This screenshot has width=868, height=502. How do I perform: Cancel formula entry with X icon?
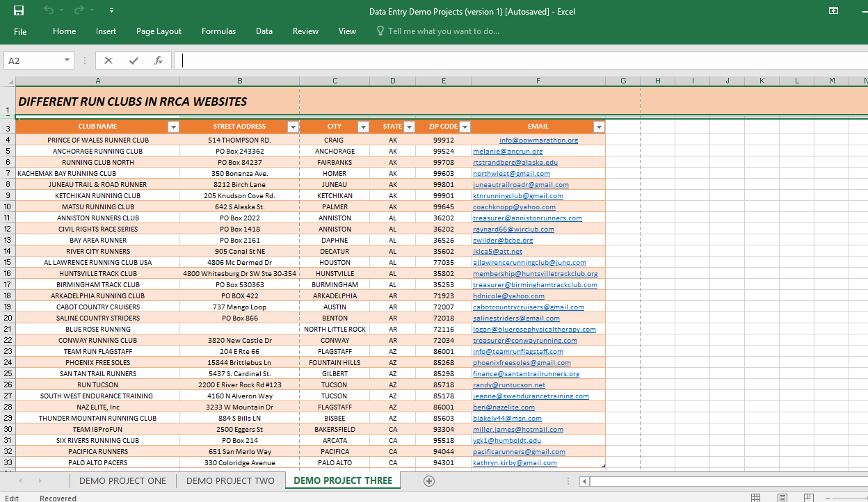108,60
